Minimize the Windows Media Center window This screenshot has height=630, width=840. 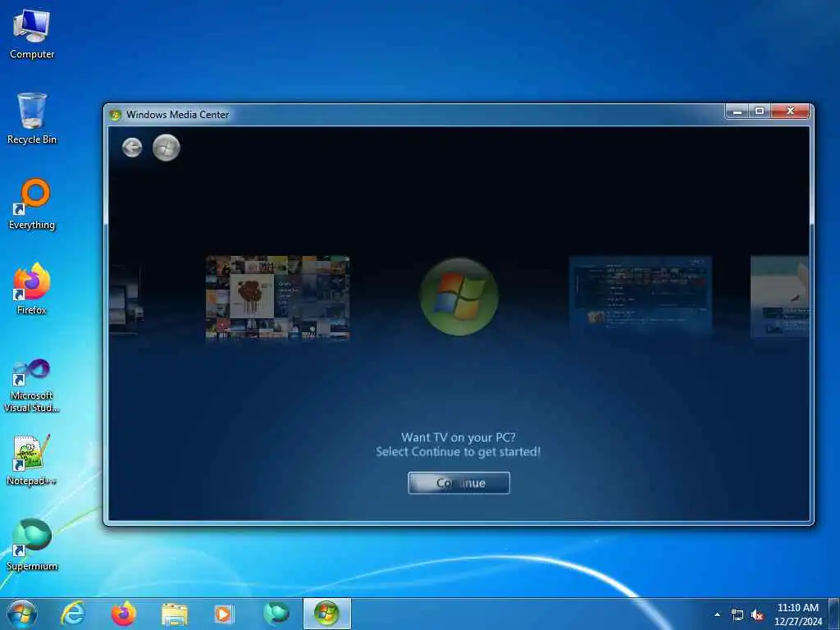tap(737, 111)
